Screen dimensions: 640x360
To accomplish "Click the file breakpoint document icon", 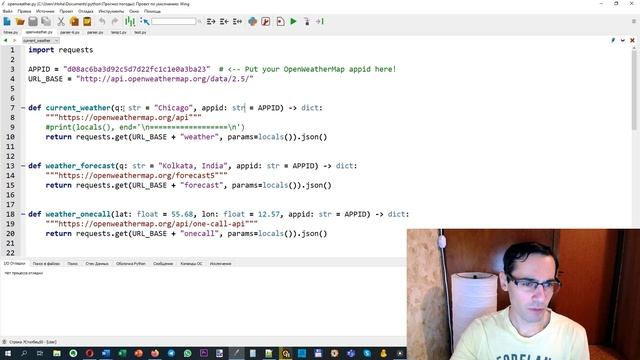I will (280, 21).
